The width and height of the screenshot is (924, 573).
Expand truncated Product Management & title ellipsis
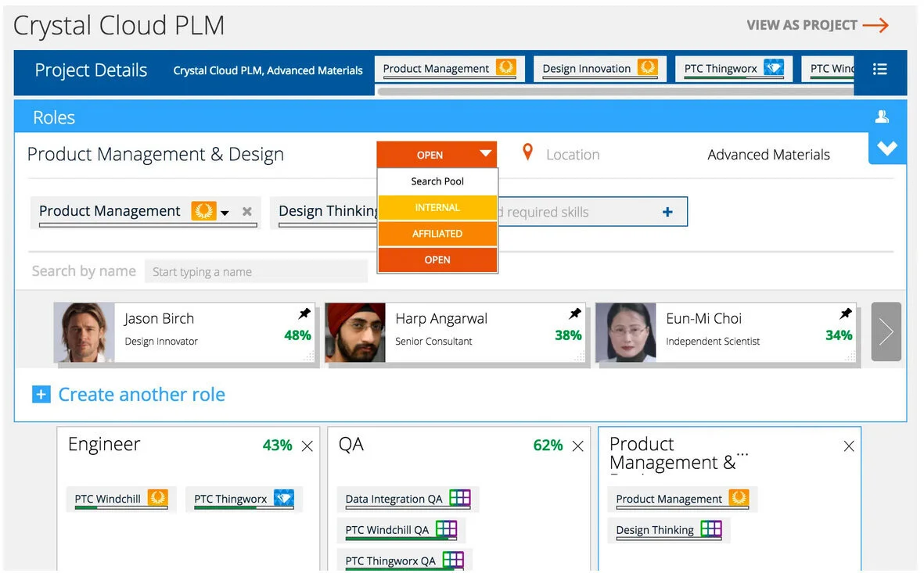(742, 455)
